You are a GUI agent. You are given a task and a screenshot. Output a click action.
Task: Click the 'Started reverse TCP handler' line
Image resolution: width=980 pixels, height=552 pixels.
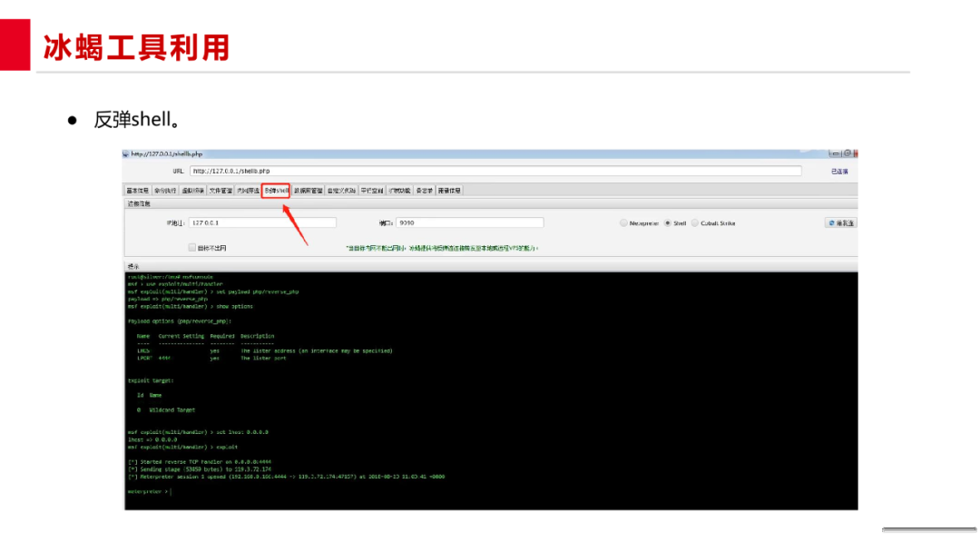[x=200, y=462]
